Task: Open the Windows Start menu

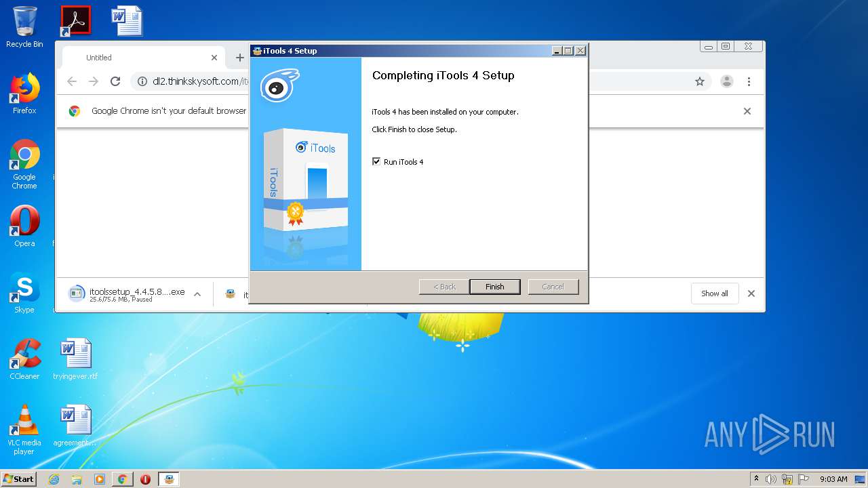Action: point(18,479)
